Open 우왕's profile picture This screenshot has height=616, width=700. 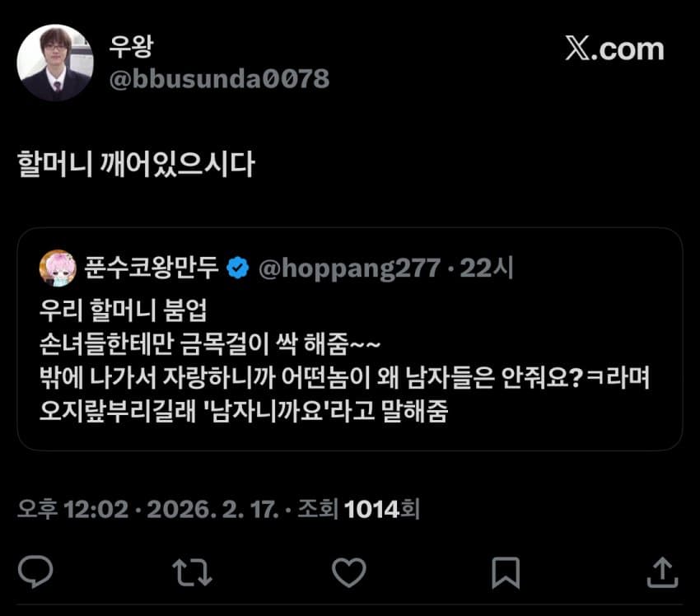[55, 63]
